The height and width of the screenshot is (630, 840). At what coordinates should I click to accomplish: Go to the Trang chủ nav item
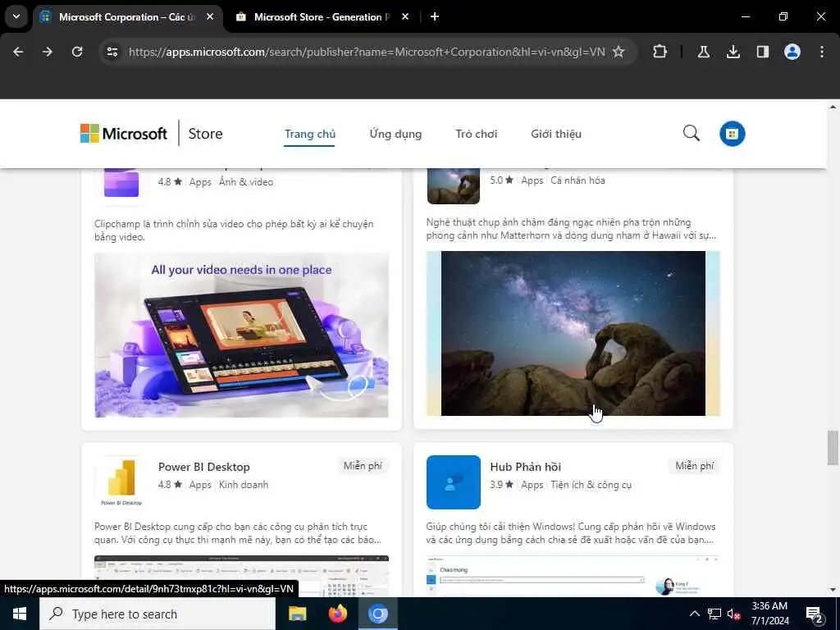click(x=309, y=134)
